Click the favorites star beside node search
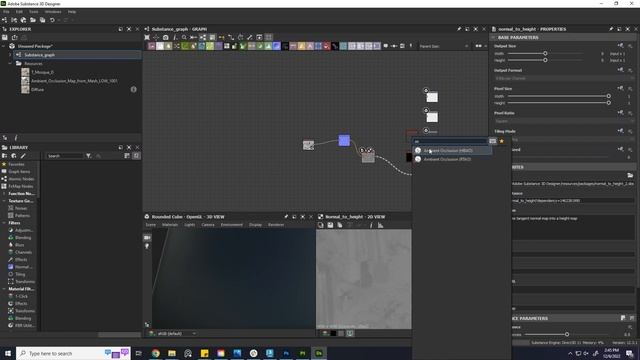 click(502, 141)
